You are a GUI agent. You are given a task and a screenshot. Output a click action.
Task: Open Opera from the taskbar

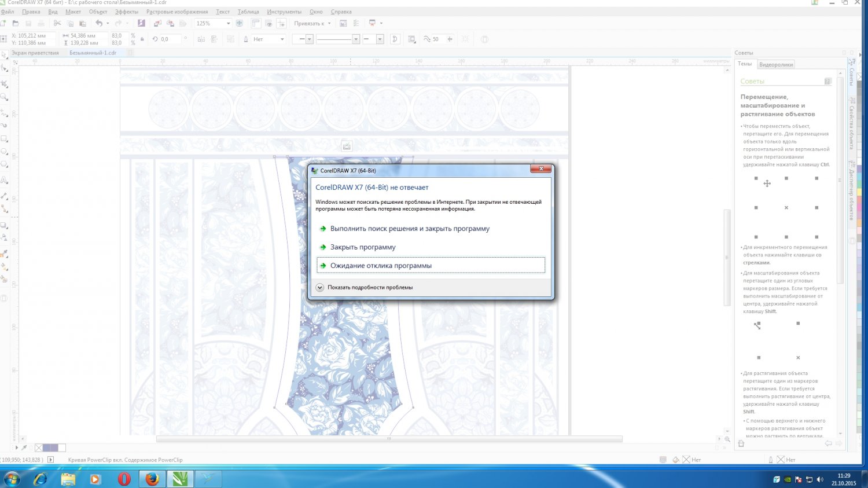124,479
